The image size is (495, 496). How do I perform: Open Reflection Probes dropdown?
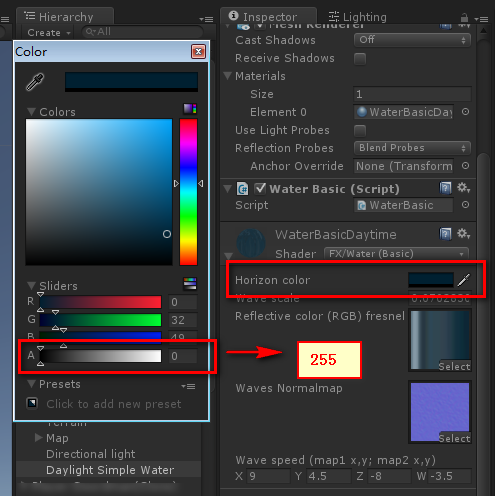412,148
